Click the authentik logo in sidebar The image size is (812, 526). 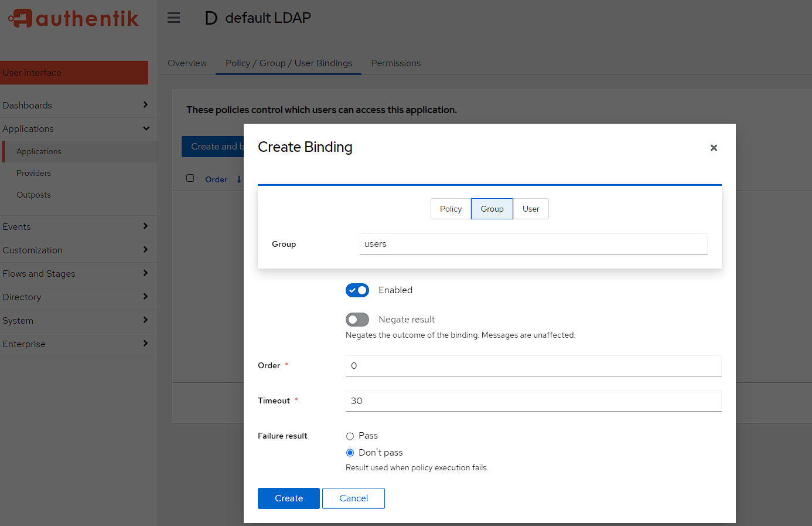tap(74, 19)
